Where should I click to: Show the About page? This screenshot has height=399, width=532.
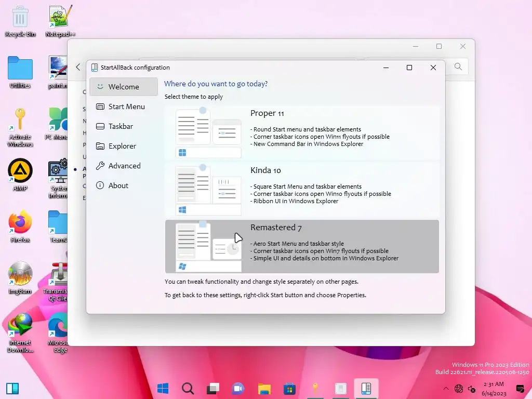(x=124, y=185)
